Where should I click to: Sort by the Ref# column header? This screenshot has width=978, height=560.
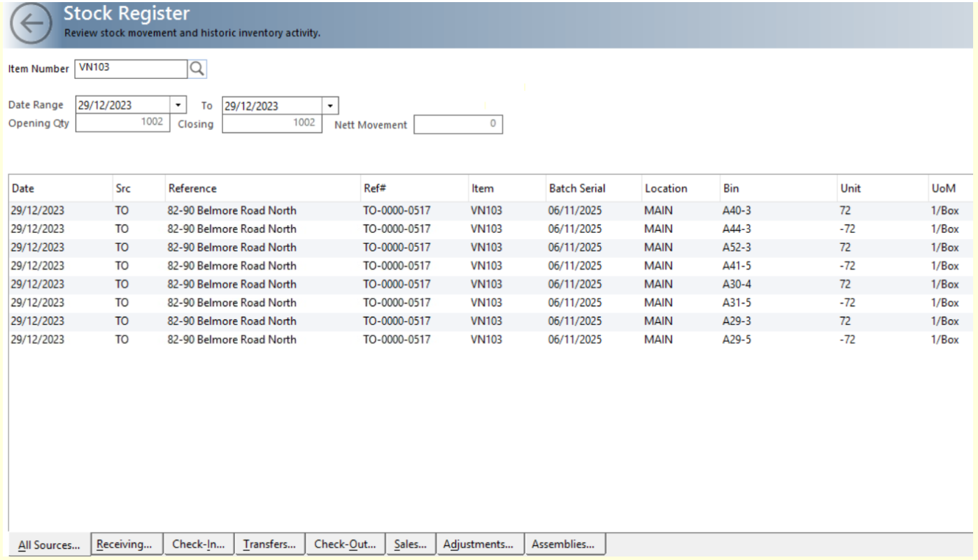point(414,188)
